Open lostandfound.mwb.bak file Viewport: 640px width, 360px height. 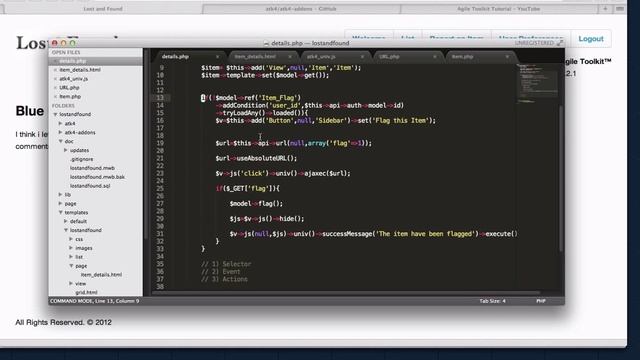coord(97,177)
